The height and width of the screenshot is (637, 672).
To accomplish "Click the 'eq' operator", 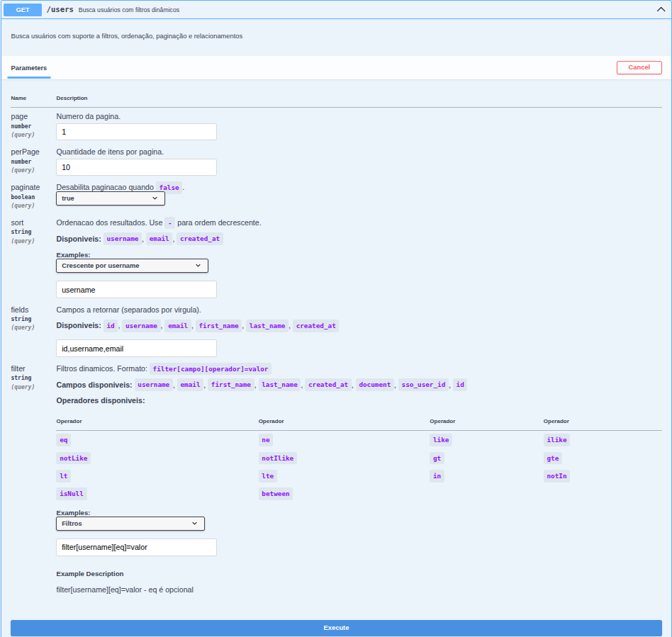I will (x=63, y=440).
